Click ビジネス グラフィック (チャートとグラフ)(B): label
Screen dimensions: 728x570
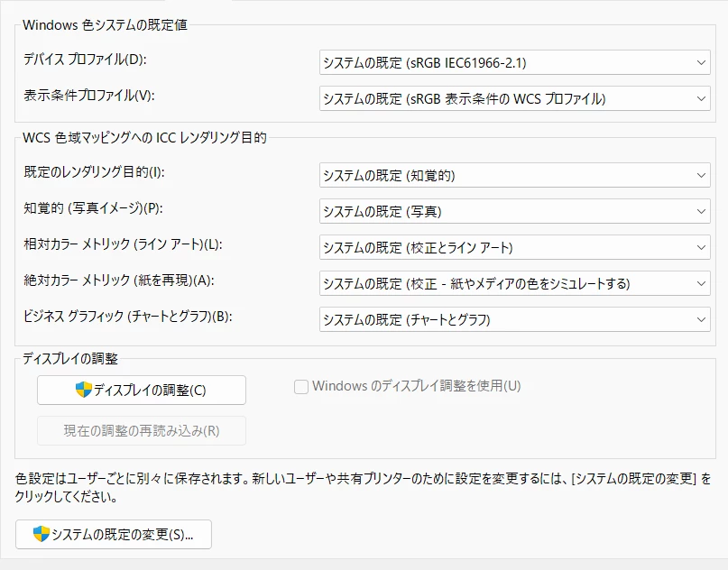tap(128, 317)
